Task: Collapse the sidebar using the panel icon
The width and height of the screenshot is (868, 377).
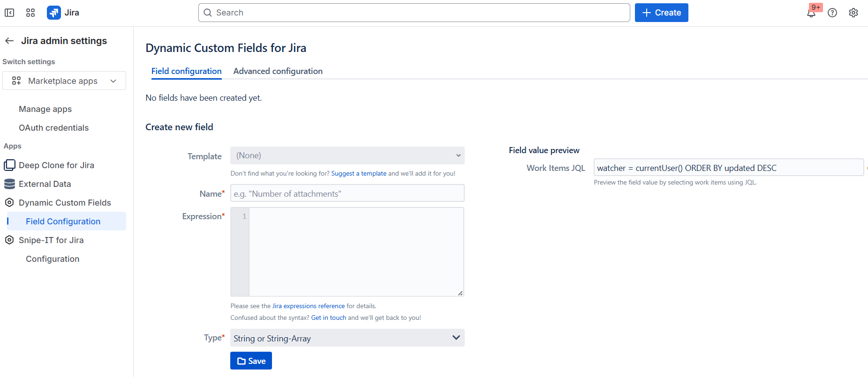Action: [x=9, y=13]
